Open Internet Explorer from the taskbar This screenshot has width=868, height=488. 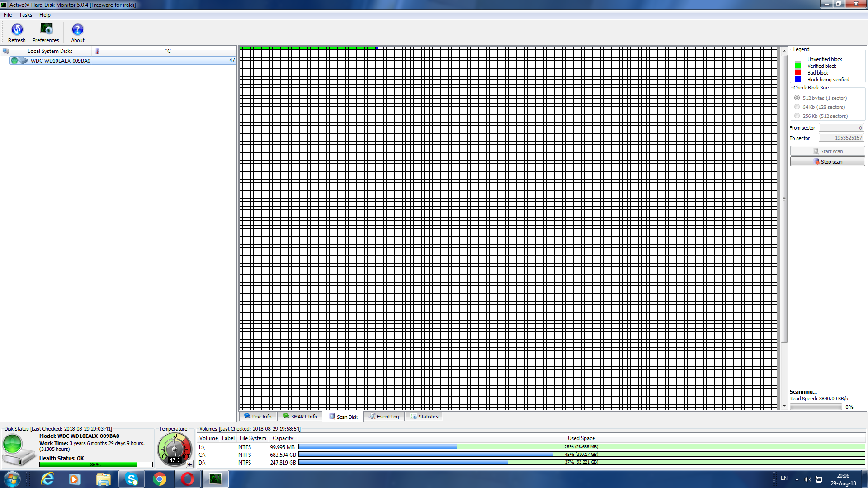click(x=47, y=479)
